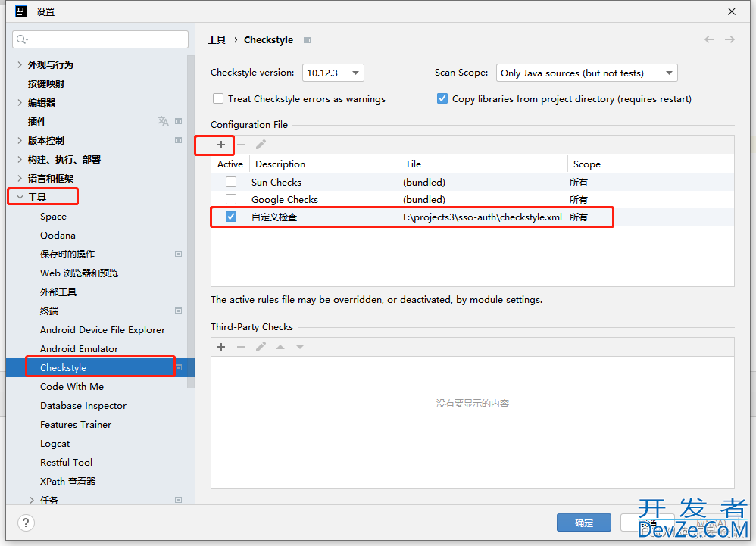Activate the Google Checks configuration checkbox

(x=231, y=200)
